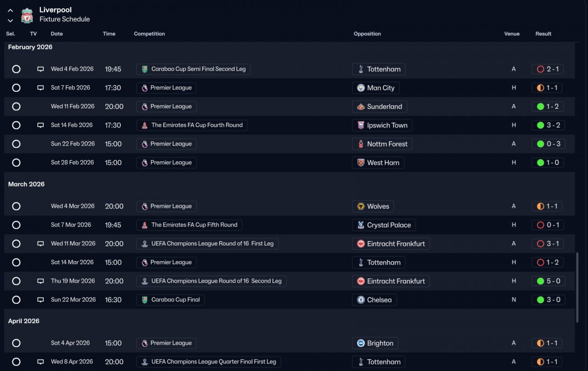View 1-1 result against Brighton
The image size is (588, 371).
(x=547, y=343)
